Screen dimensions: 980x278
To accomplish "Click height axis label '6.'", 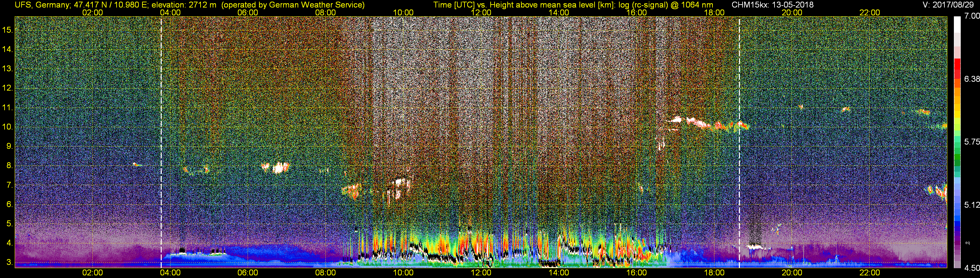I will (x=9, y=204).
